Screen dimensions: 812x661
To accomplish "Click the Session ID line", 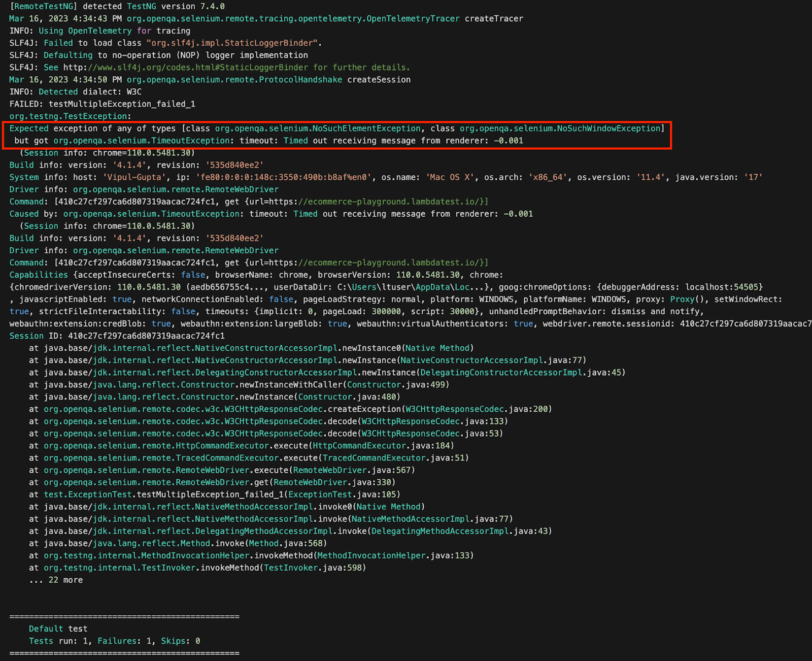I will pos(117,336).
